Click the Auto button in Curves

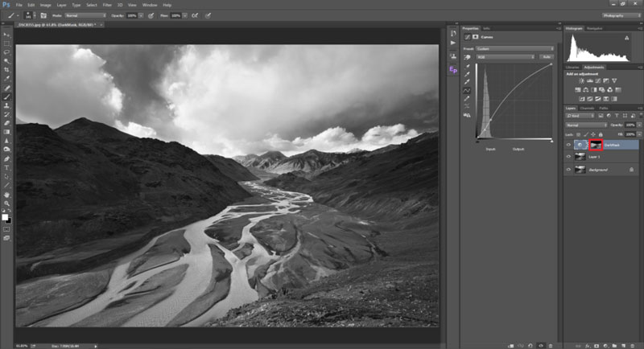[x=546, y=56]
